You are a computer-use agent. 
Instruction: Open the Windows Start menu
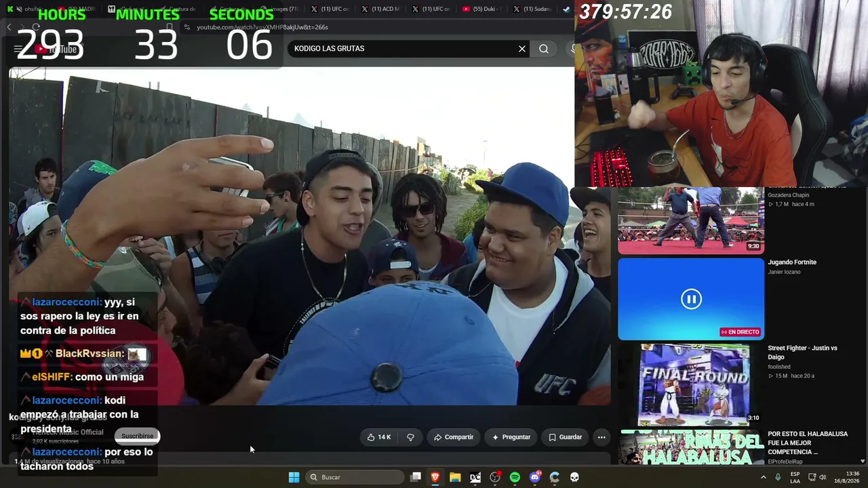coord(294,477)
